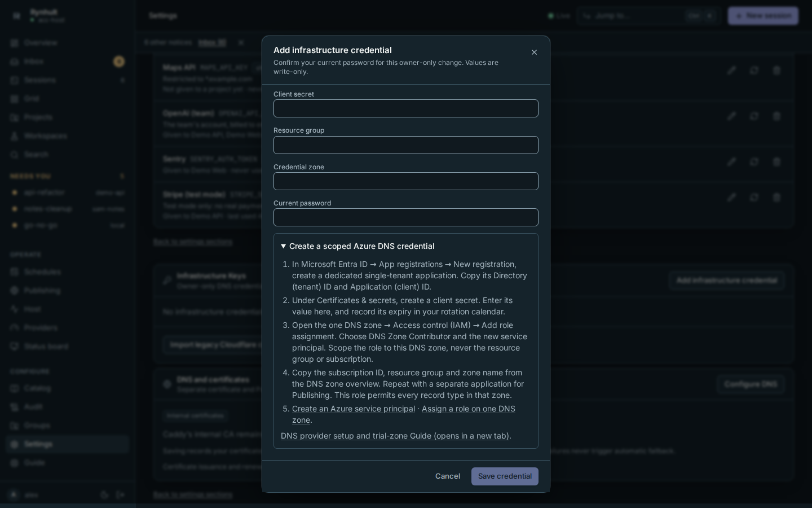
Task: Rotate the Sentry auth token
Action: (754, 162)
